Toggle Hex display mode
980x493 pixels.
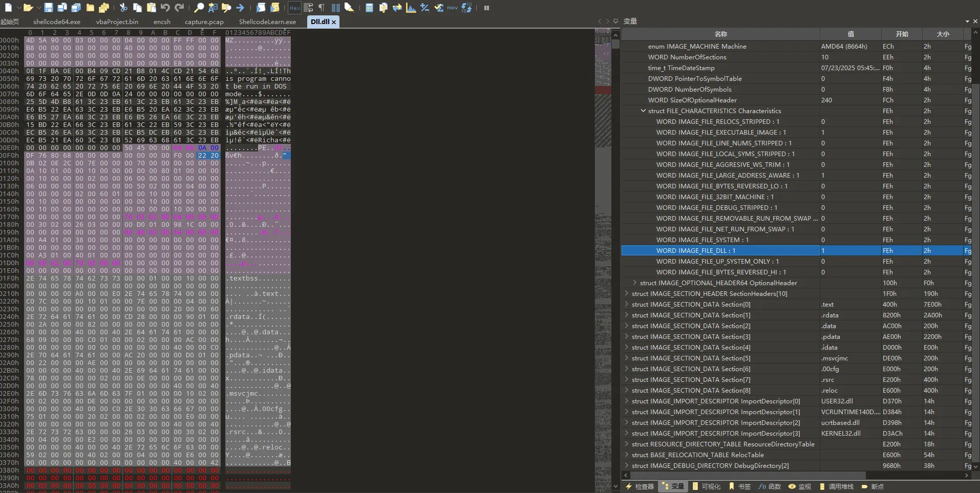[x=295, y=8]
